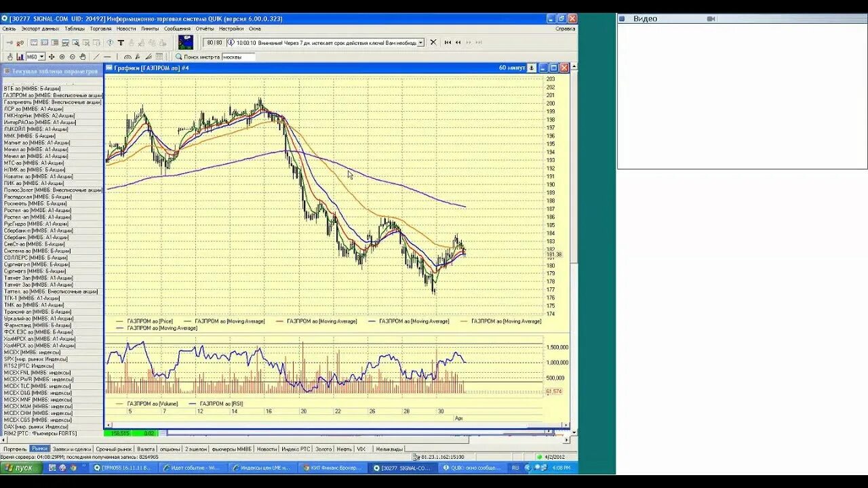
Task: Switch to the Нефть tab
Action: pyautogui.click(x=344, y=449)
